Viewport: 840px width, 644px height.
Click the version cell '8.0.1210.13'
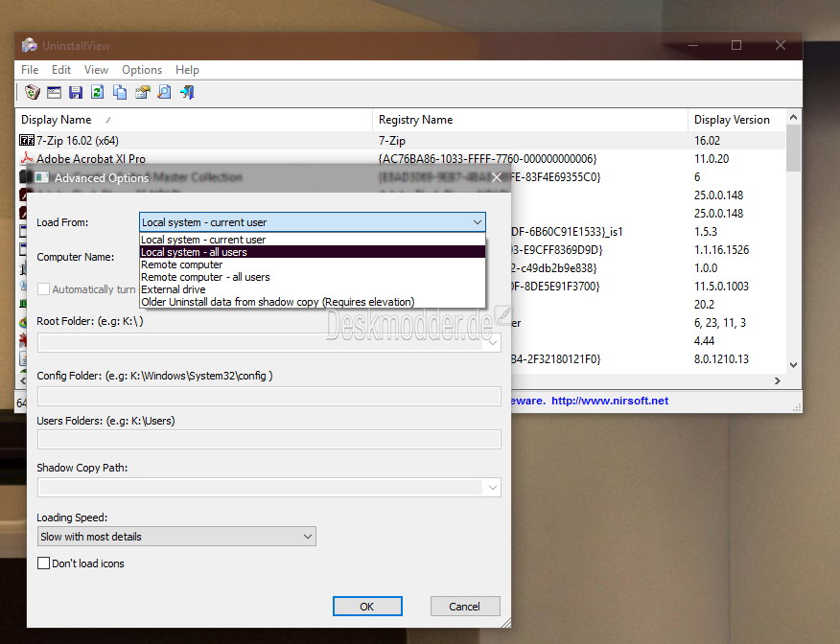click(721, 358)
